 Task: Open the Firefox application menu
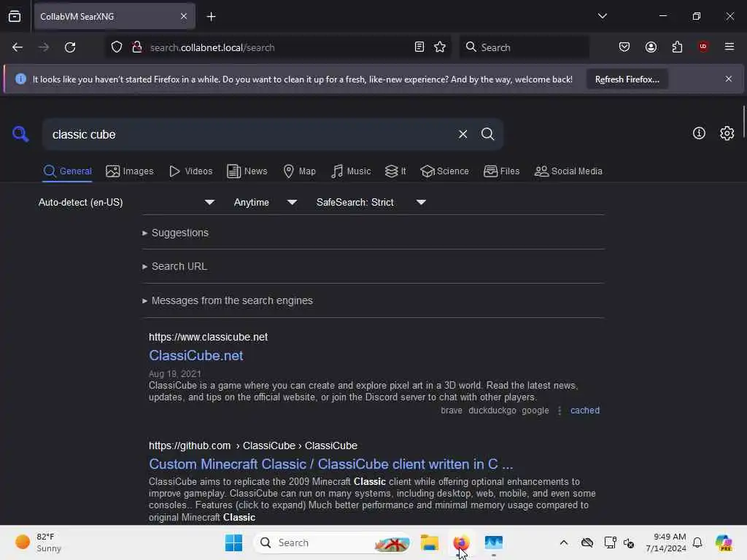click(x=729, y=47)
